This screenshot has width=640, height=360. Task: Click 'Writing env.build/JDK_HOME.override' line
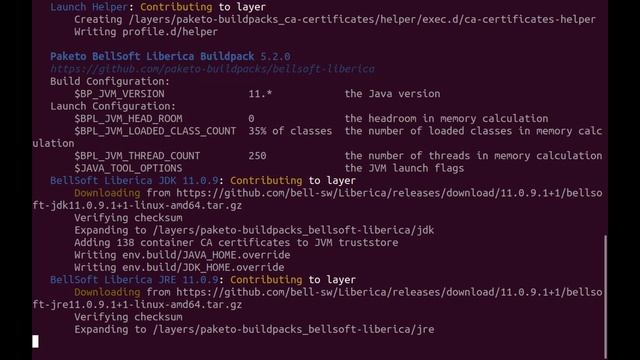tap(179, 267)
